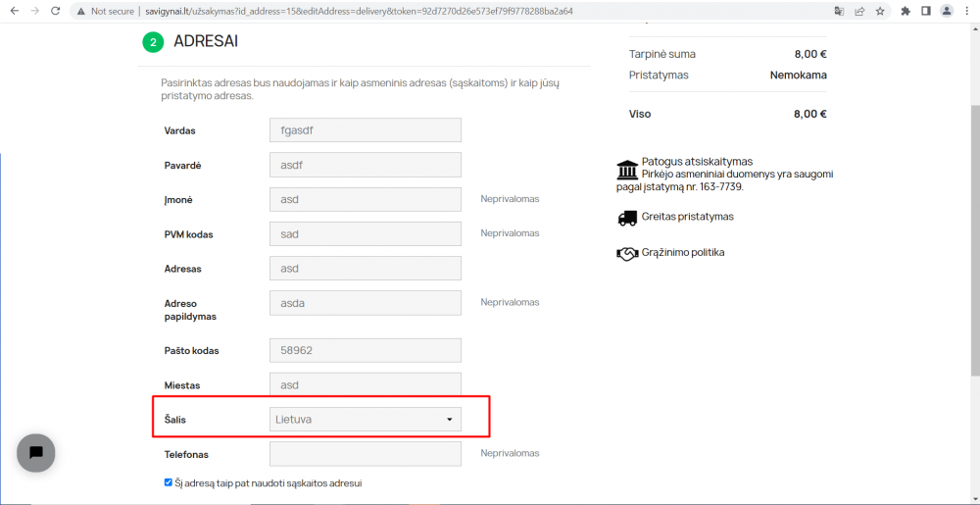The image size is (980, 505).
Task: Click the browser forward arrow
Action: 35,11
